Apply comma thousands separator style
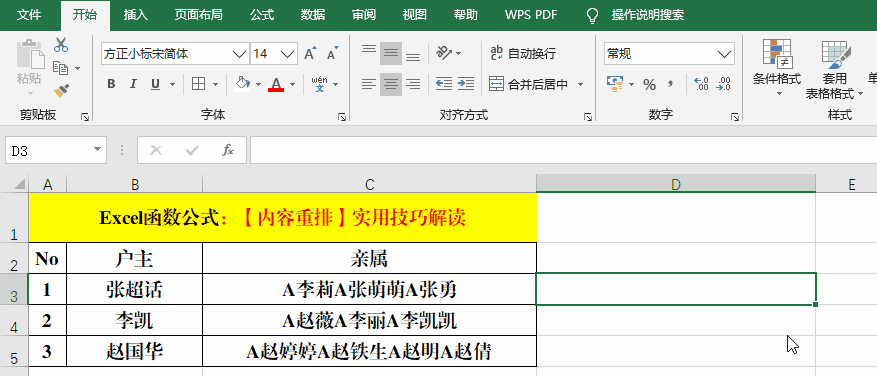Screen dimensions: 877x376 tap(671, 84)
